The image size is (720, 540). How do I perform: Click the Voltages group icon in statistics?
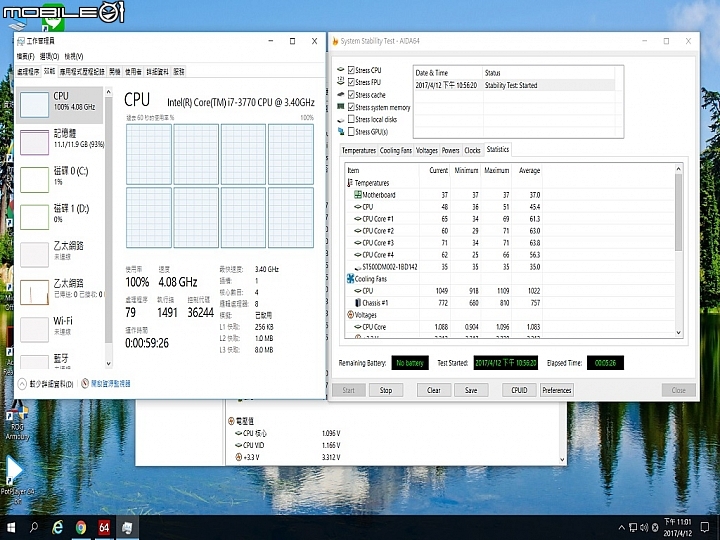tap(350, 315)
